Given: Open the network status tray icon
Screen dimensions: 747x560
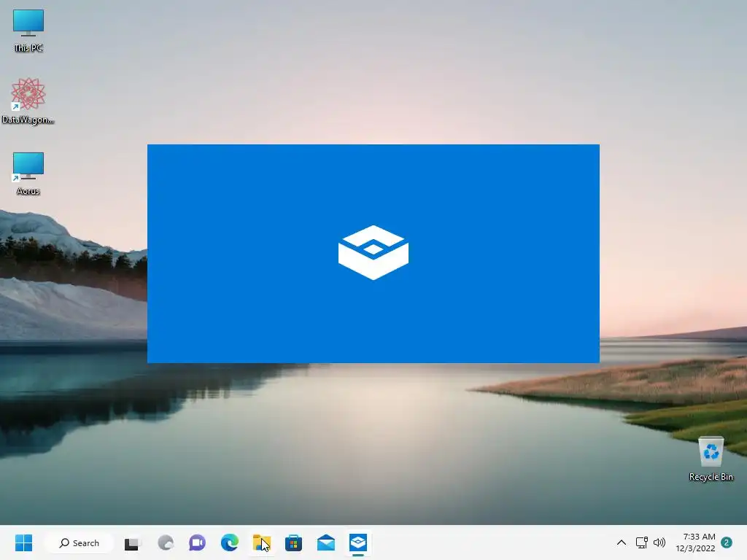Looking at the screenshot, I should point(642,542).
